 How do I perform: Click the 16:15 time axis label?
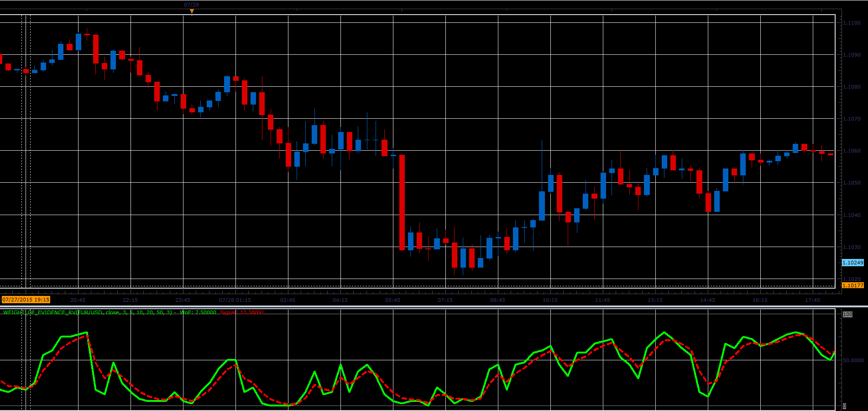[760, 300]
